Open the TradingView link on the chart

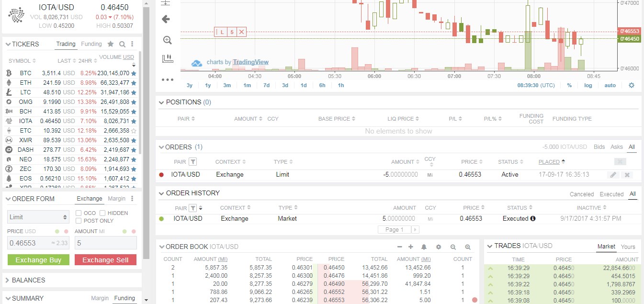(250, 62)
